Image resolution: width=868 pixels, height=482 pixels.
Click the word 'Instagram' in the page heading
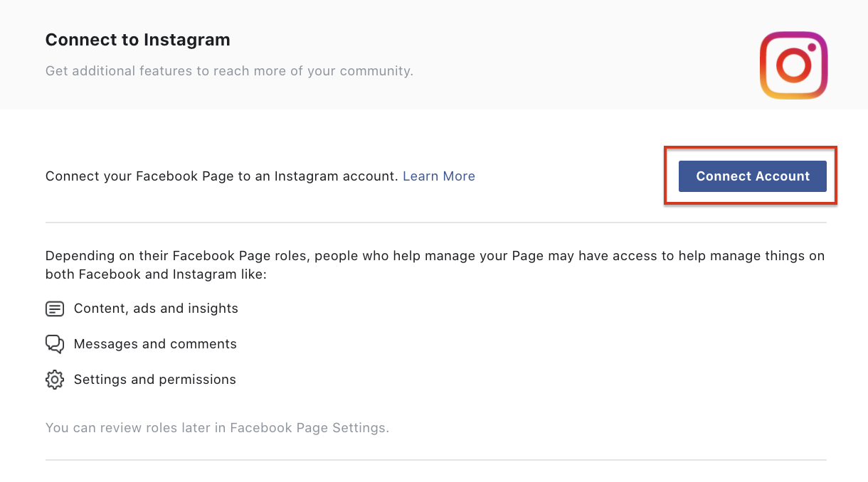187,40
